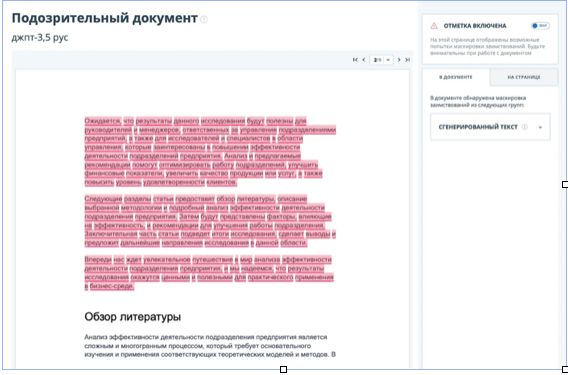The image size is (568, 375).
Task: Go to the first page of the document
Action: pos(355,60)
